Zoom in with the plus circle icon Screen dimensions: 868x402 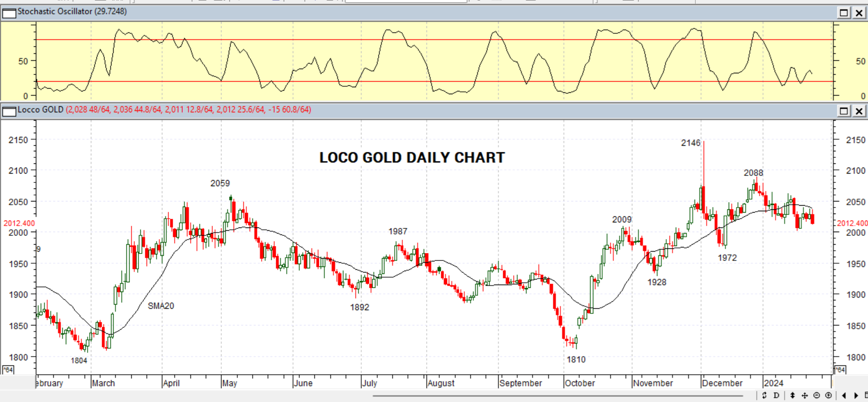(829, 396)
